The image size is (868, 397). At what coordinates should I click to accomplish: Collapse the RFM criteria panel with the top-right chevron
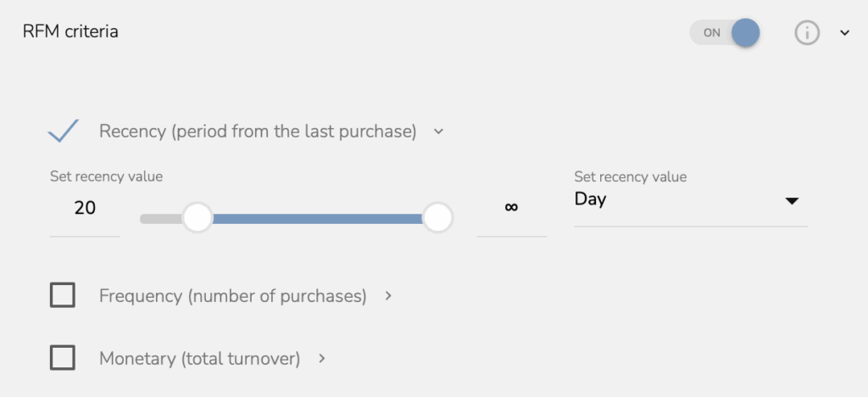844,33
